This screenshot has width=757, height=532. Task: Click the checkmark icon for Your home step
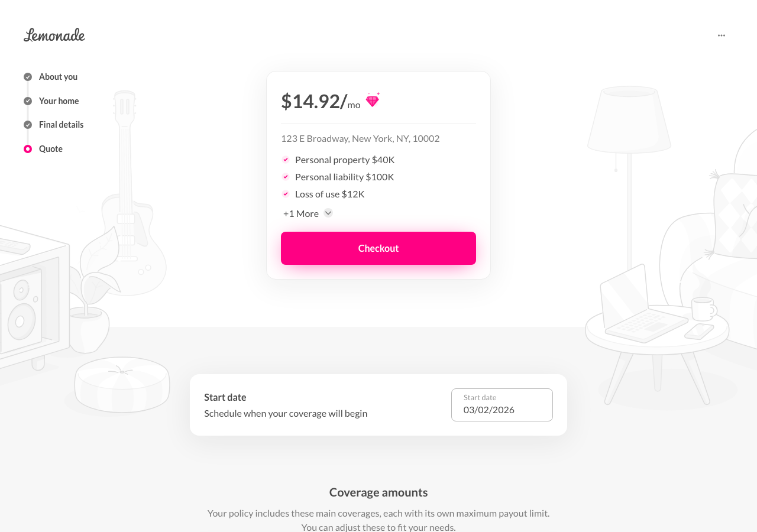pyautogui.click(x=27, y=100)
